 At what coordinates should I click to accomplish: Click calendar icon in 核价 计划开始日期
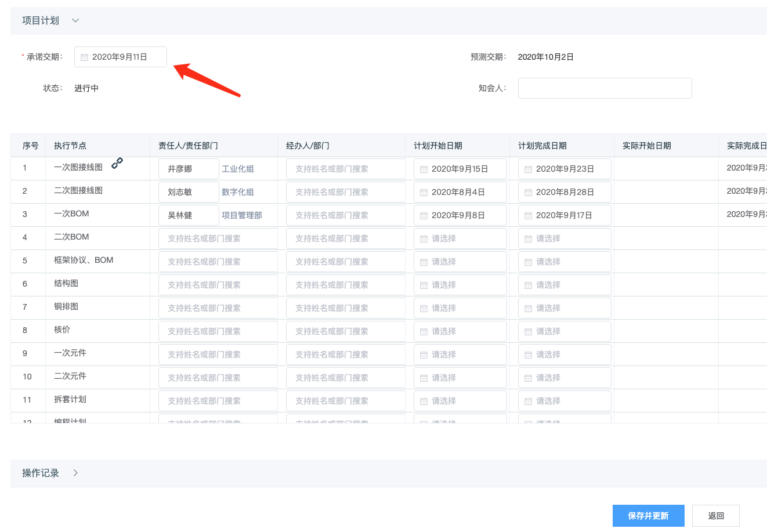[x=424, y=332]
